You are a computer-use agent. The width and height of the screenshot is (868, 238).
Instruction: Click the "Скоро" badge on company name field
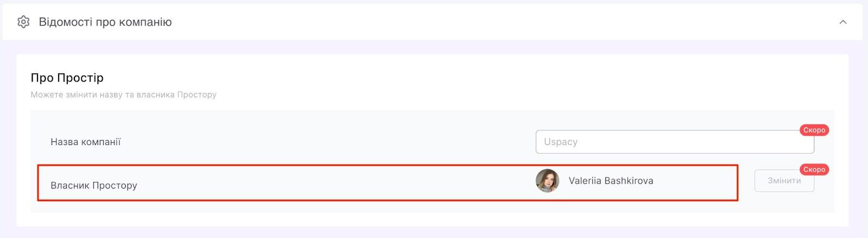pyautogui.click(x=814, y=130)
